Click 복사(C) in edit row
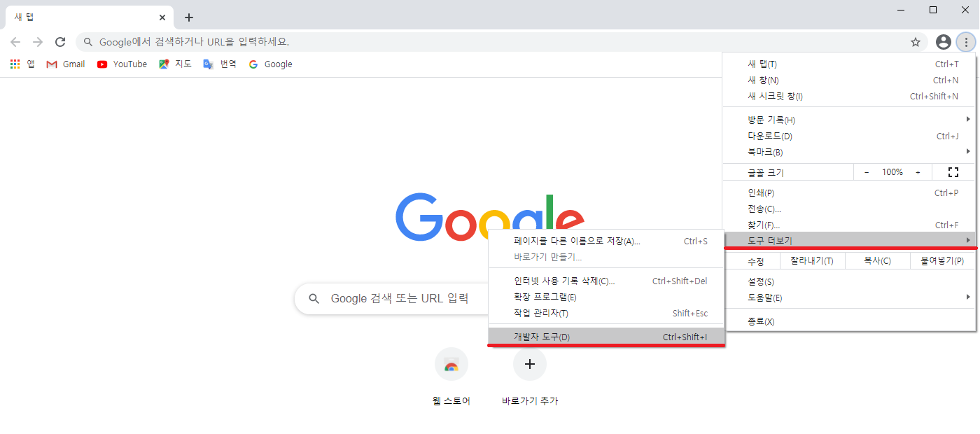The height and width of the screenshot is (434, 980). pos(877,262)
